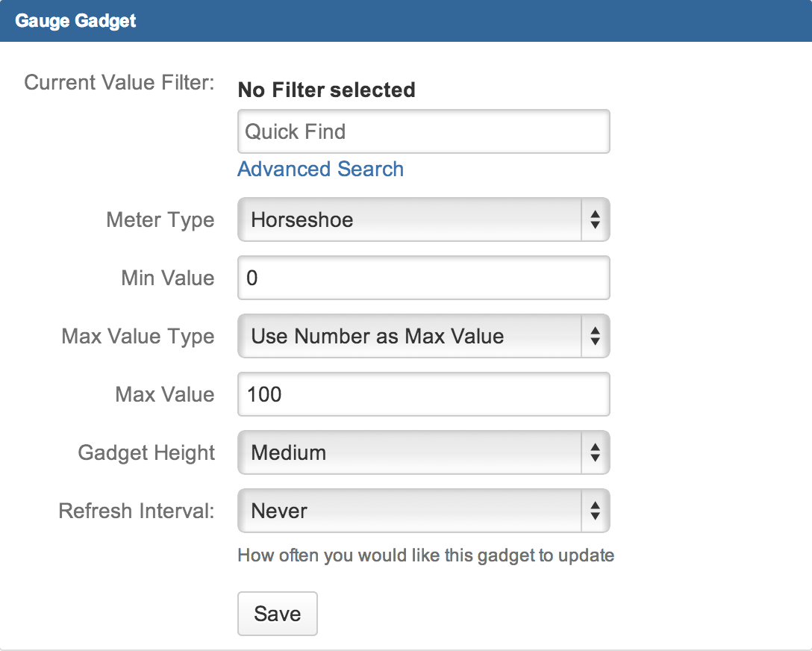Focus the Min Value field
Screen dimensions: 812x651
[x=423, y=278]
